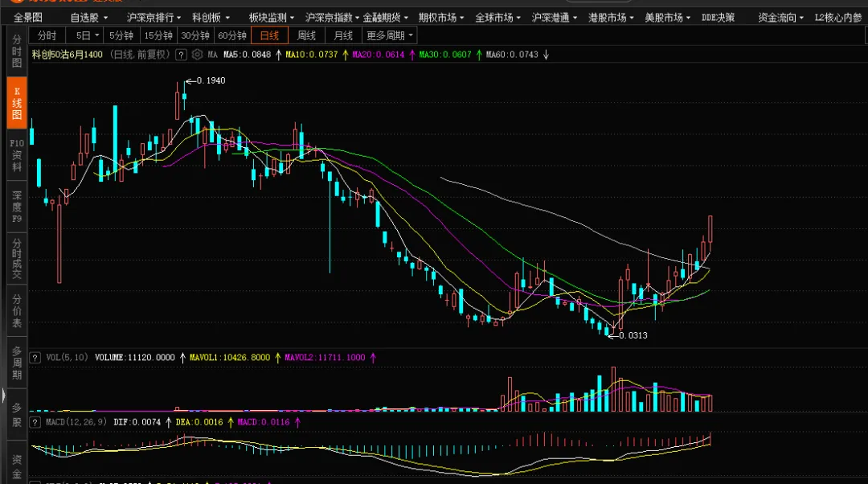Click the MAVOL1:10426.8000 value
The height and width of the screenshot is (484, 868).
pos(230,358)
